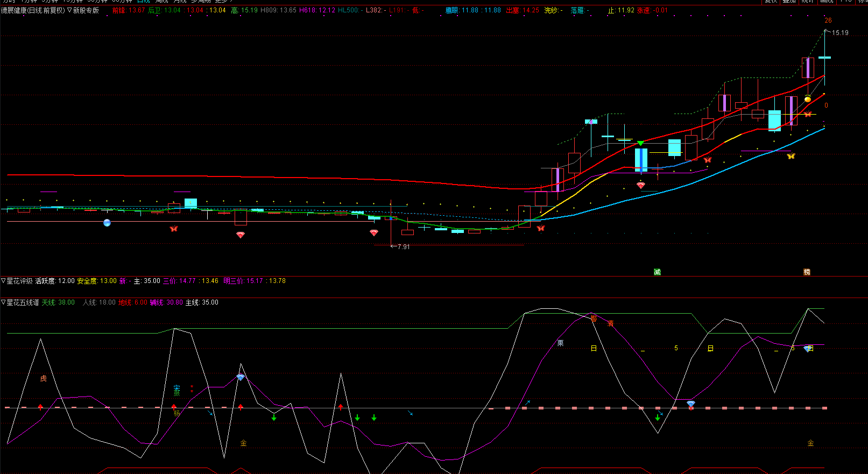Click the 人线: 18.00 value

click(x=99, y=302)
